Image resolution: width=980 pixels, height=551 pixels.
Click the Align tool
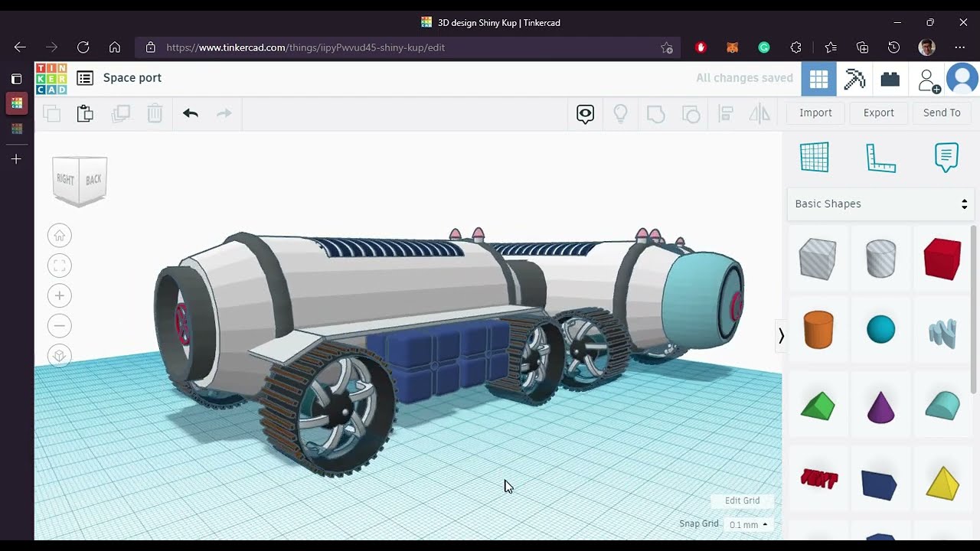[x=725, y=114]
